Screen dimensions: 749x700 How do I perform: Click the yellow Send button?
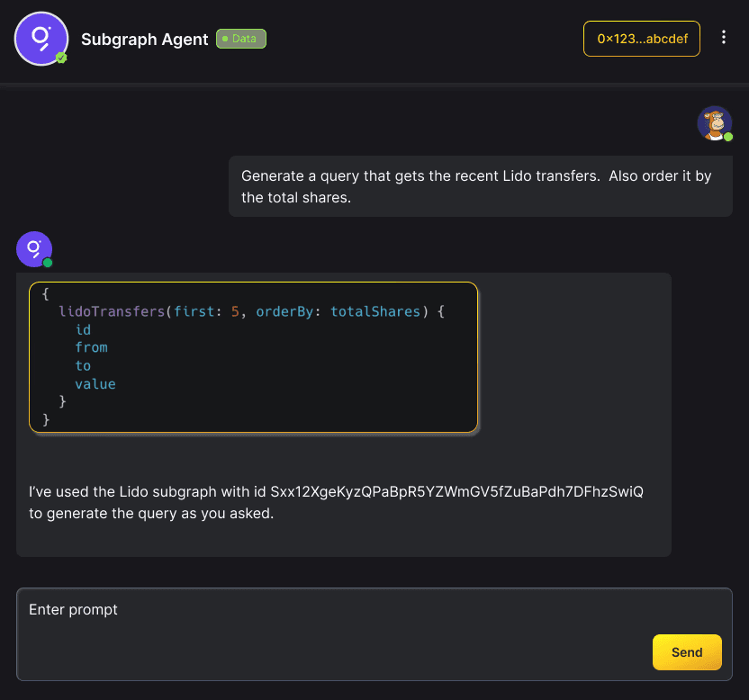click(687, 652)
